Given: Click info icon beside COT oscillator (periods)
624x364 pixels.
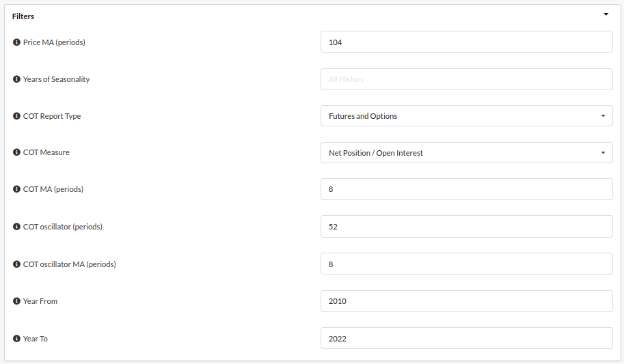Looking at the screenshot, I should click(16, 227).
